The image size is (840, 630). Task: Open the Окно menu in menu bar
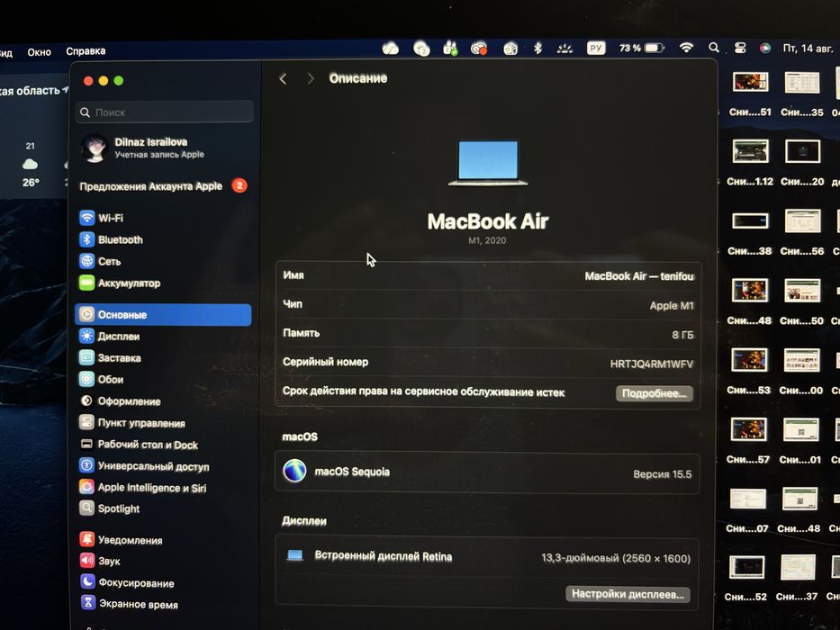[x=39, y=52]
